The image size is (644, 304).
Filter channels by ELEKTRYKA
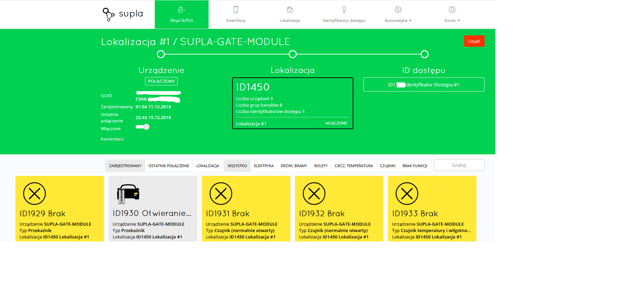[x=264, y=166]
